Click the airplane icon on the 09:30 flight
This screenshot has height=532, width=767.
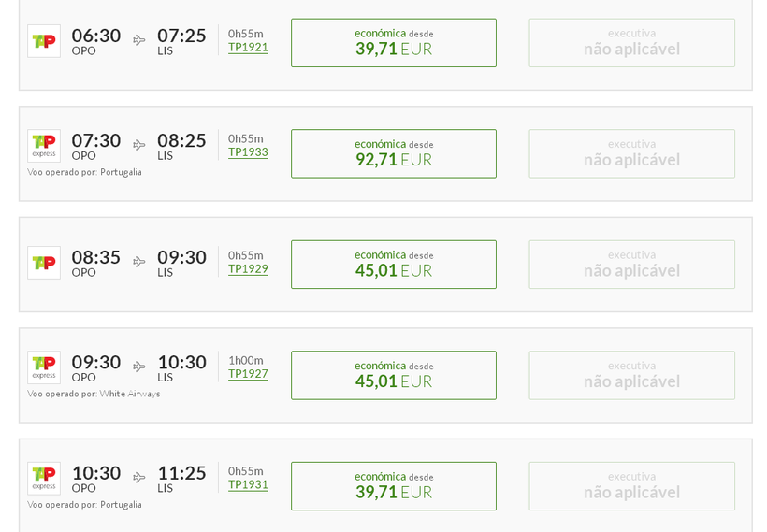pos(139,367)
